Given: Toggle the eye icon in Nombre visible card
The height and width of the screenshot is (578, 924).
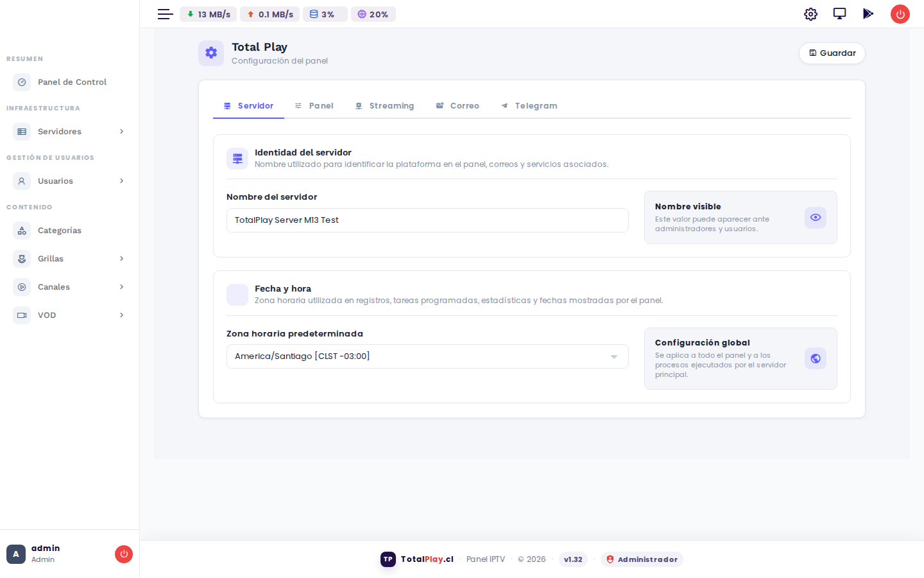Looking at the screenshot, I should [x=816, y=218].
